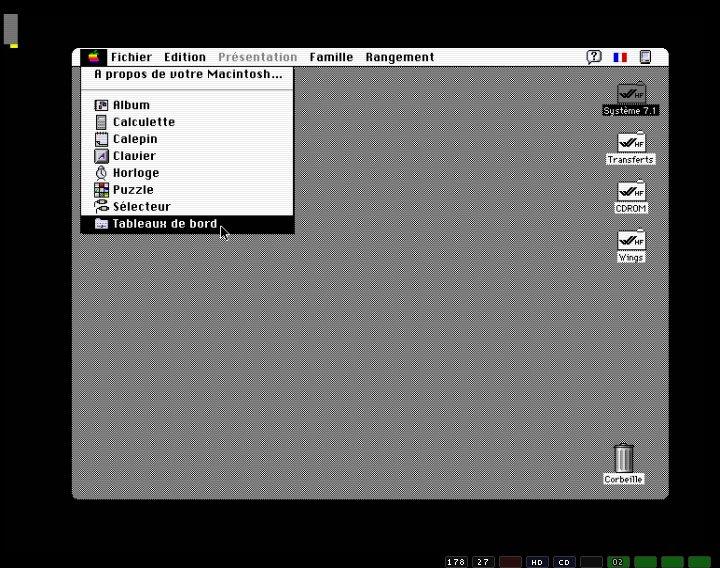The height and width of the screenshot is (568, 720).
Task: Click the Tableaux de bord folder icon
Action: [101, 224]
